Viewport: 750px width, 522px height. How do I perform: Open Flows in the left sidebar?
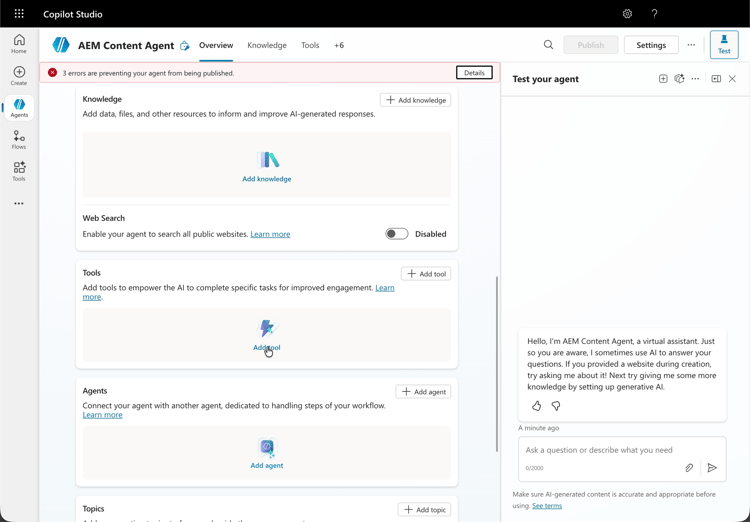coord(19,140)
